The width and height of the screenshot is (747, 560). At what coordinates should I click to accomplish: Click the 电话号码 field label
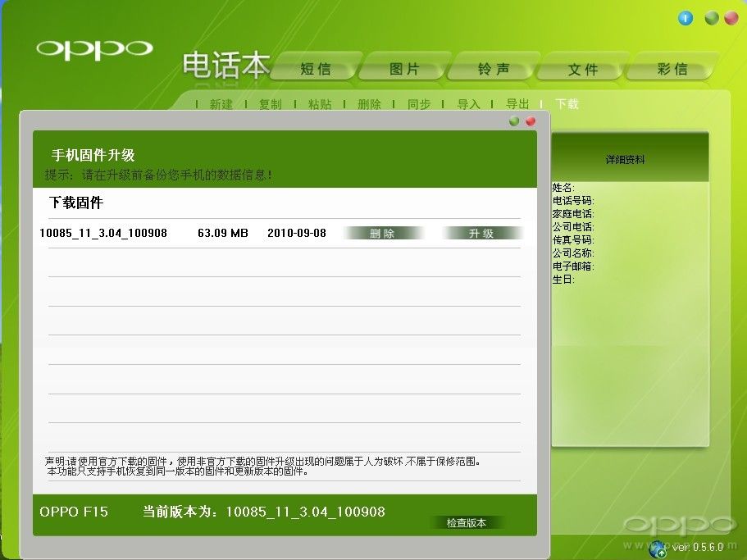(573, 201)
